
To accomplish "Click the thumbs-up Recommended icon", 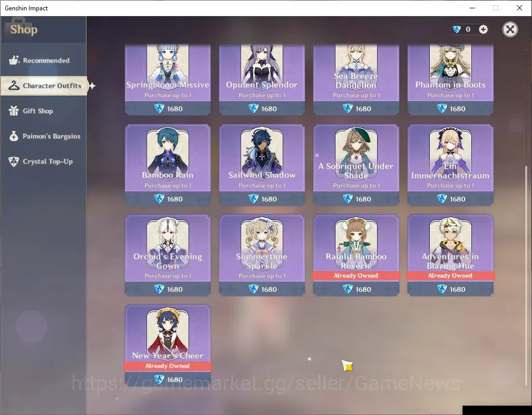I will tap(14, 60).
